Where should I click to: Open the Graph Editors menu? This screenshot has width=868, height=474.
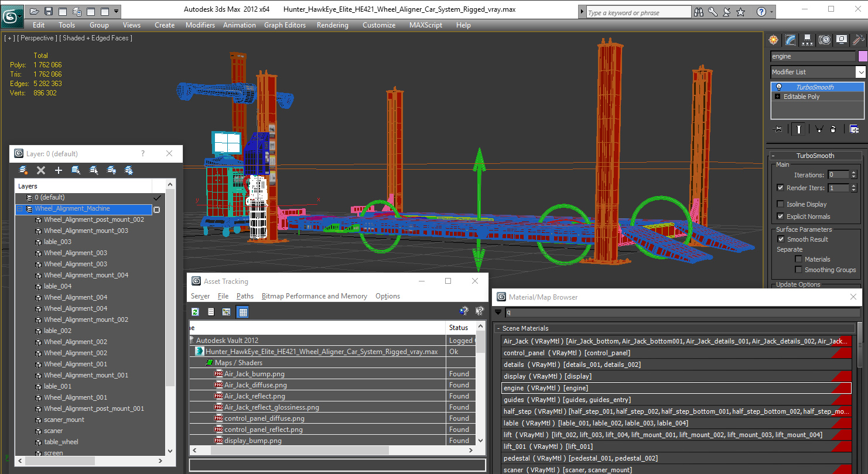click(x=285, y=25)
